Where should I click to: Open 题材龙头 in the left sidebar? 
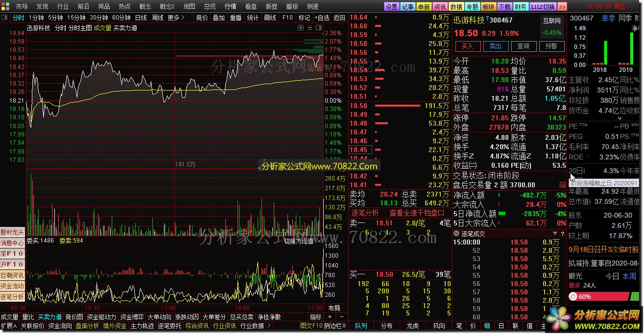pos(12,232)
